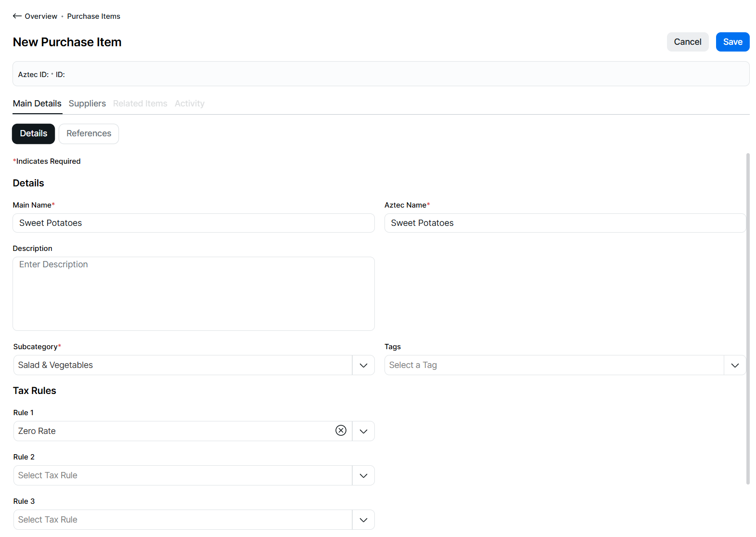Click the form's vertical scrollbar
Viewport: 756px width, 537px height.
click(x=747, y=318)
